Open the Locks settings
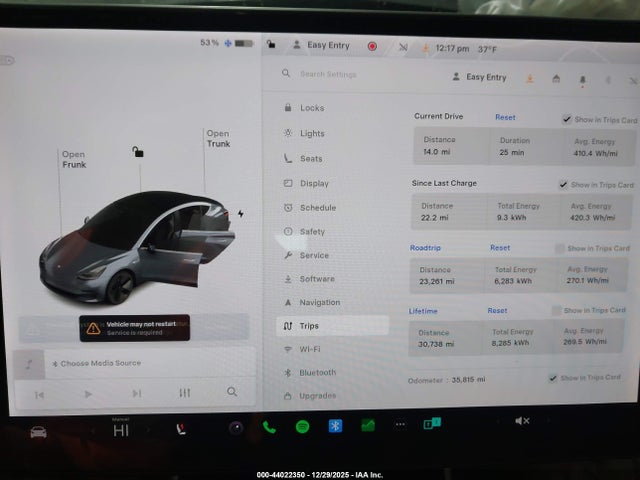This screenshot has width=640, height=480. coord(304,108)
